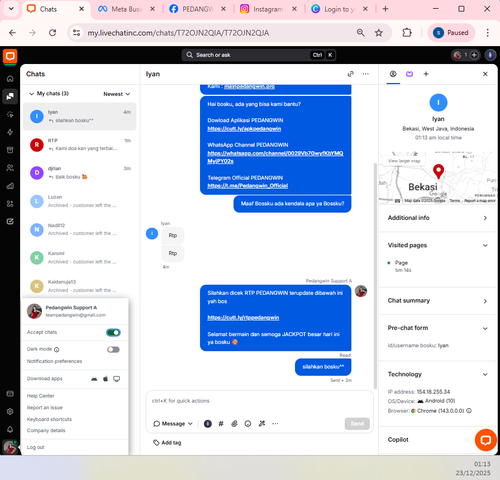500x480 pixels.
Task: Open the rtppedangwin link in message
Action: click(x=243, y=318)
